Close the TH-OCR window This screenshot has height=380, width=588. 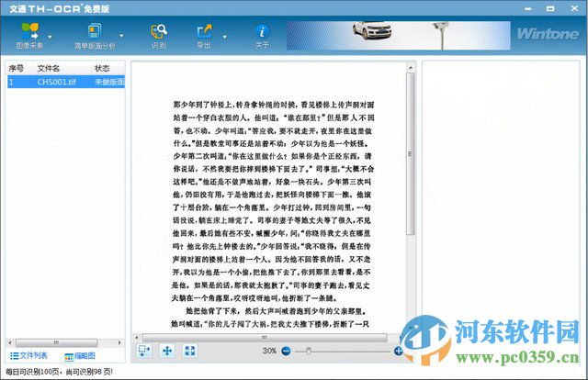(x=574, y=8)
